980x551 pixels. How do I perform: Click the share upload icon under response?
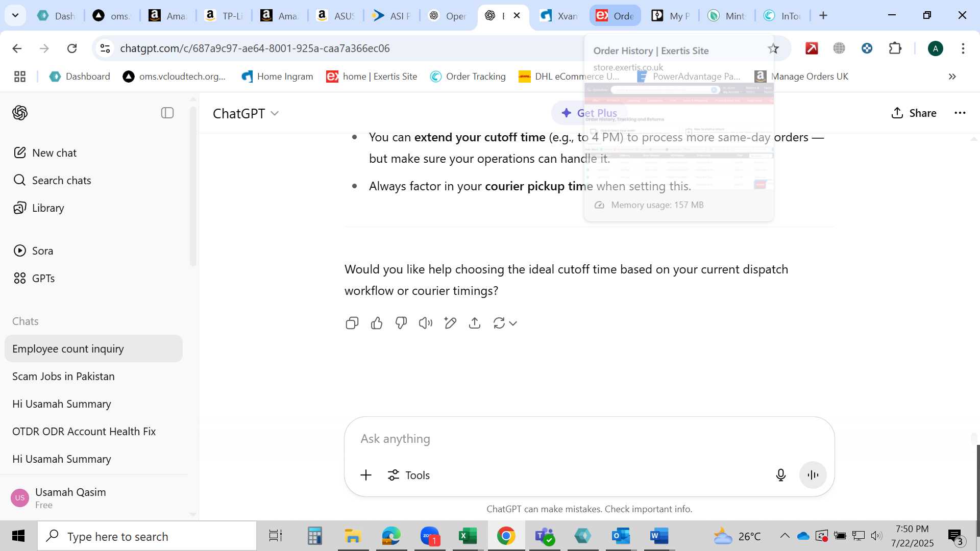click(475, 323)
